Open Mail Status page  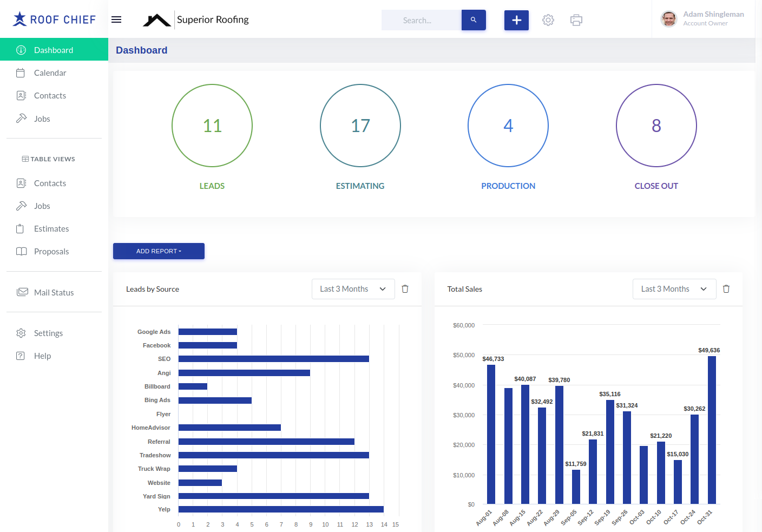click(54, 292)
